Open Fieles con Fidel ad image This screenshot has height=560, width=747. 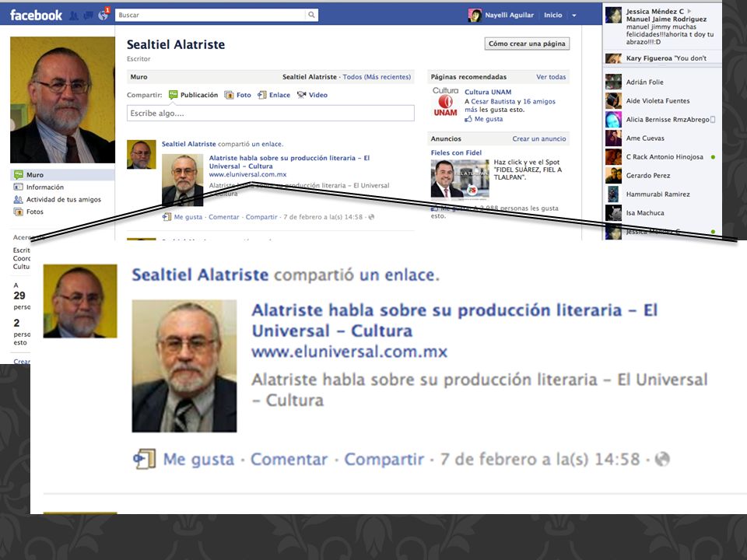tap(460, 179)
